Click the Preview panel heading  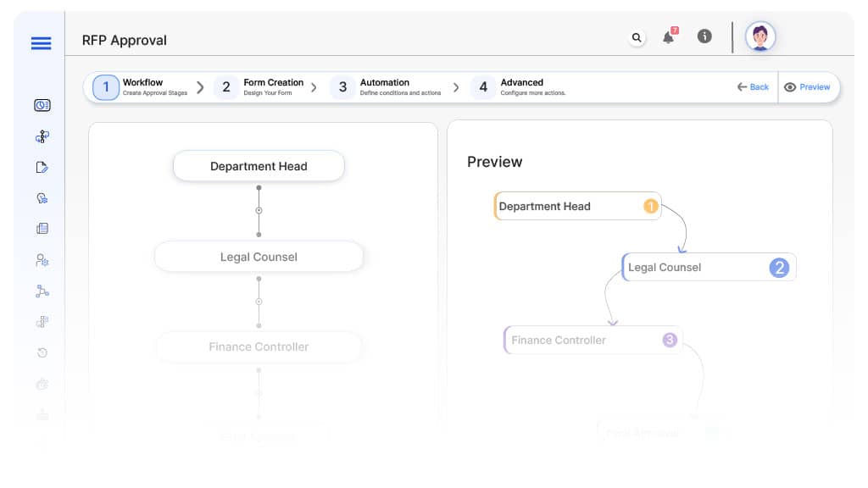[494, 162]
